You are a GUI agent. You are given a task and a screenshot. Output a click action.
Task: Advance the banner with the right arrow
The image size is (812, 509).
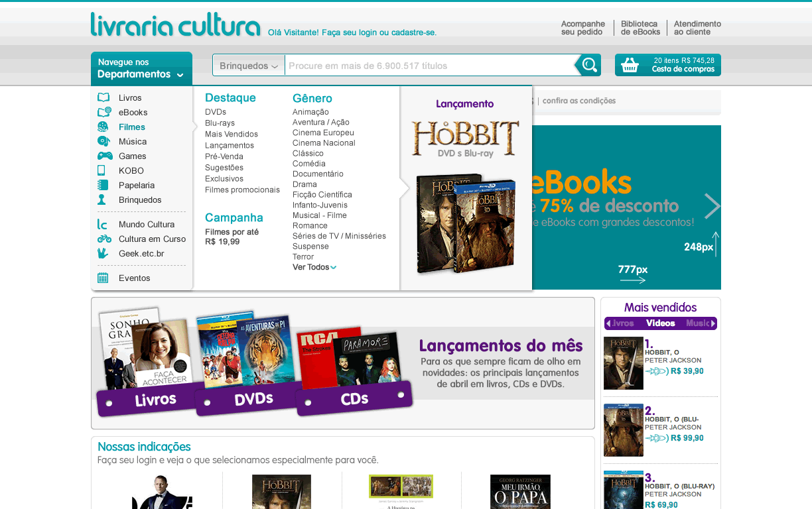[x=712, y=206]
